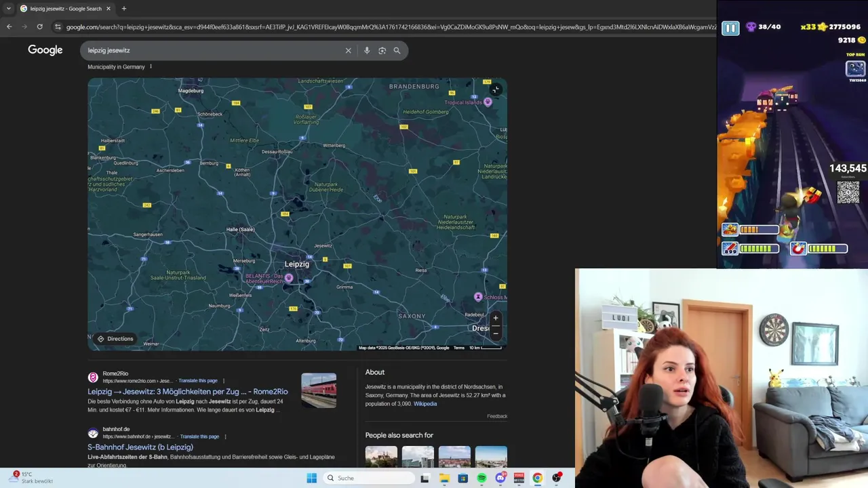The width and height of the screenshot is (868, 488).
Task: Click the 'Municipality in Germany' subtitle
Action: (116, 66)
